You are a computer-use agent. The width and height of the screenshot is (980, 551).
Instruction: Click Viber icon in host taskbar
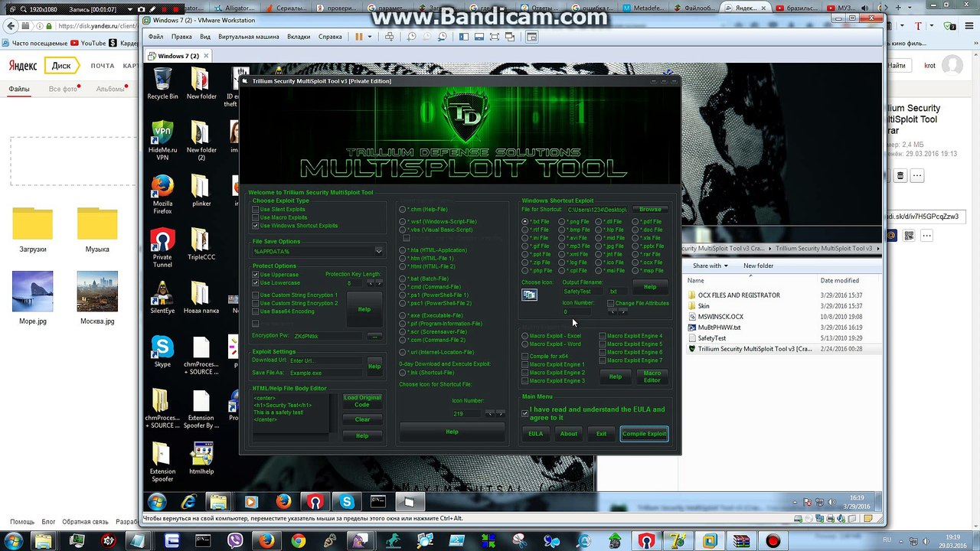(234, 541)
